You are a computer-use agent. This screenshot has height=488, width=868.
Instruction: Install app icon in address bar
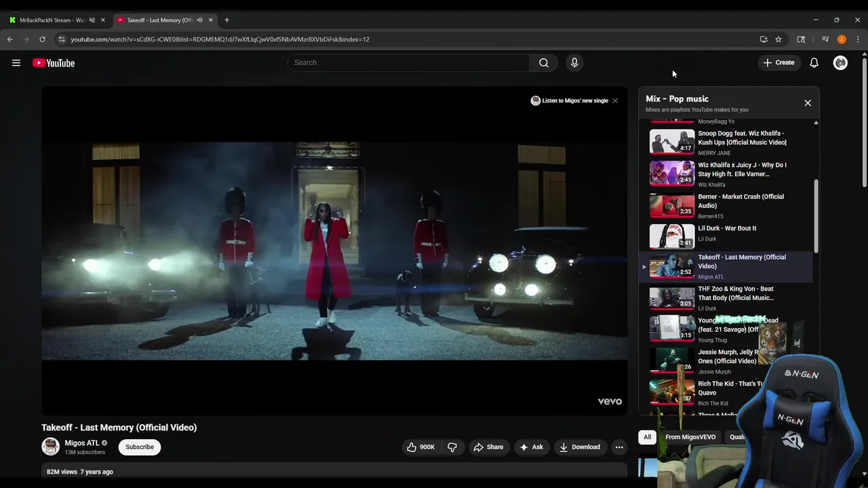(764, 39)
